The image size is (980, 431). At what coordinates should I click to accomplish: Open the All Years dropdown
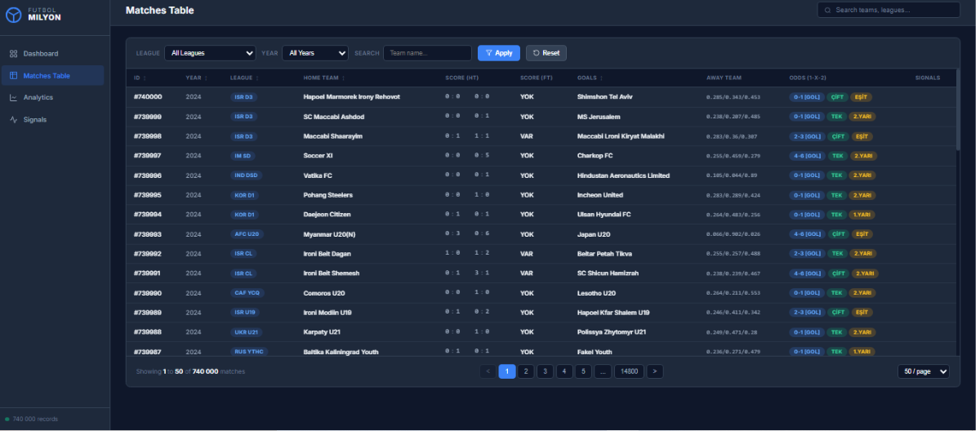click(316, 53)
